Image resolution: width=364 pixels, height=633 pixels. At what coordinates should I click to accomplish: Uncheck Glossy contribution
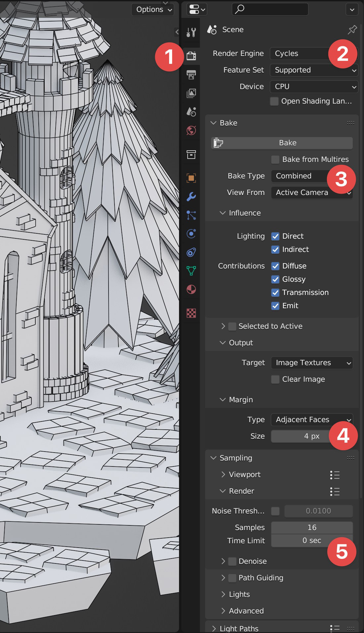pos(275,279)
